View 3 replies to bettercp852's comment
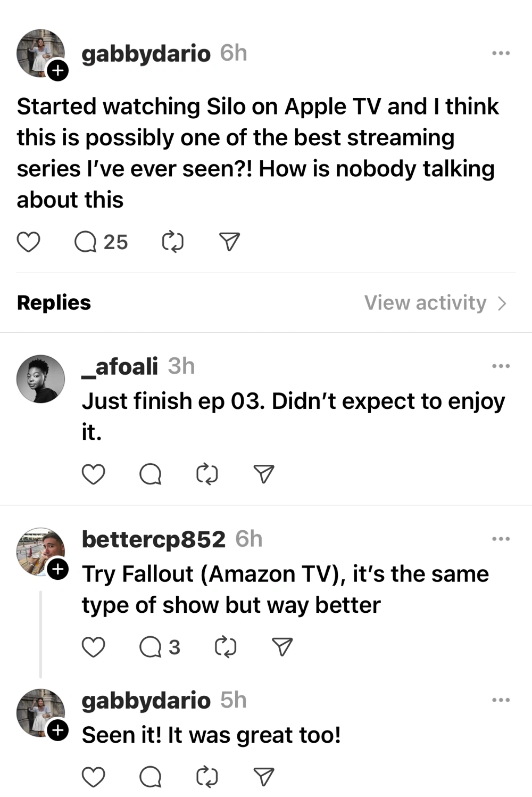The width and height of the screenshot is (532, 797). point(160,647)
